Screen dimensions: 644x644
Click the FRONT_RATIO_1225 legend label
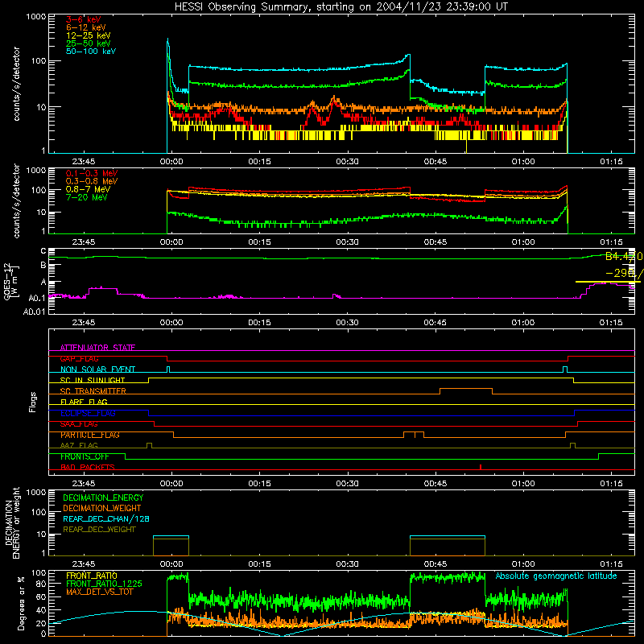tap(104, 584)
